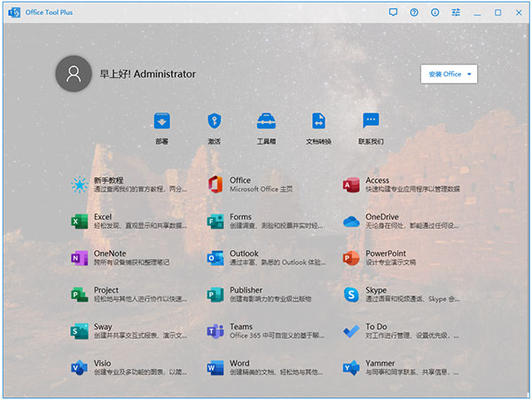Viewport: 532px width, 400px height.
Task: Open the Teams app tile
Action: tap(263, 331)
